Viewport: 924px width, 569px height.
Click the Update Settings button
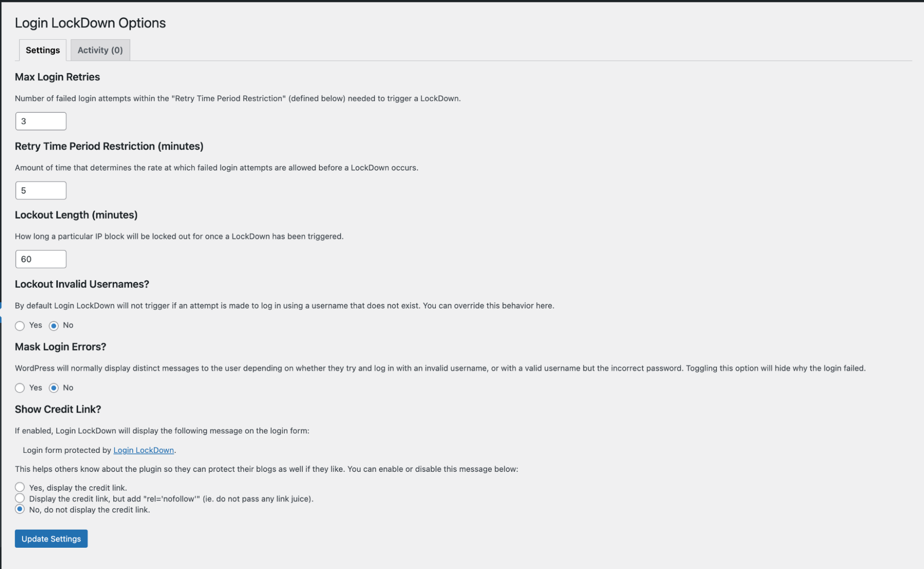(51, 539)
